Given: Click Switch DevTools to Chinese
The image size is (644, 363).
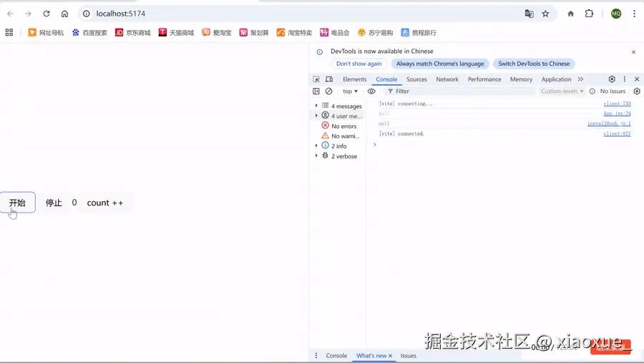Looking at the screenshot, I should 534,64.
